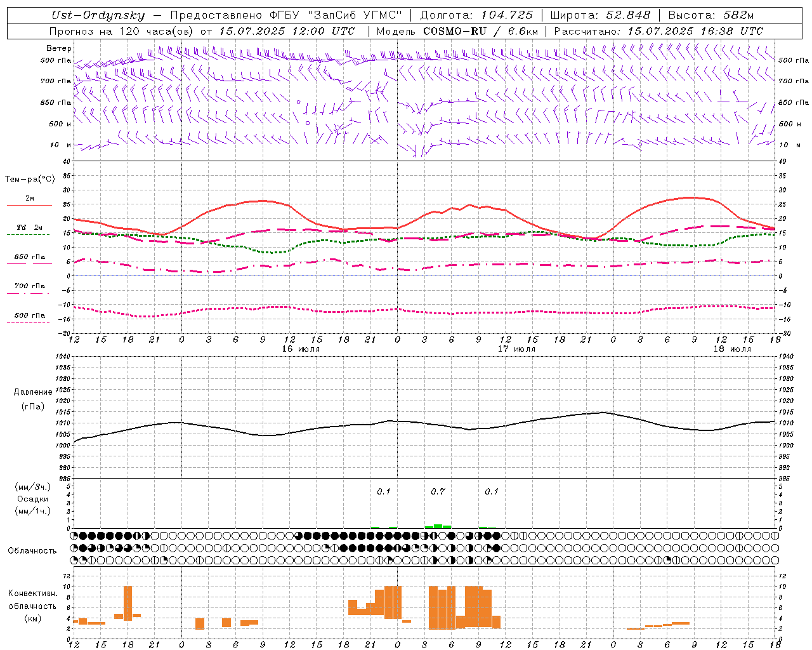Click the latitude value Широта: 52.848
812x650 pixels.
(x=600, y=15)
